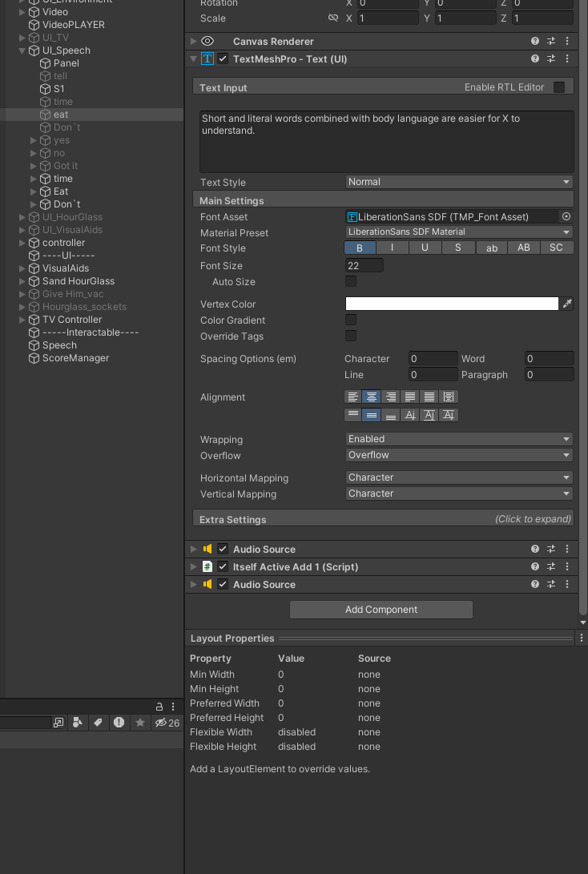Click the Vertex Color white swatch
The image size is (588, 874).
coord(452,304)
